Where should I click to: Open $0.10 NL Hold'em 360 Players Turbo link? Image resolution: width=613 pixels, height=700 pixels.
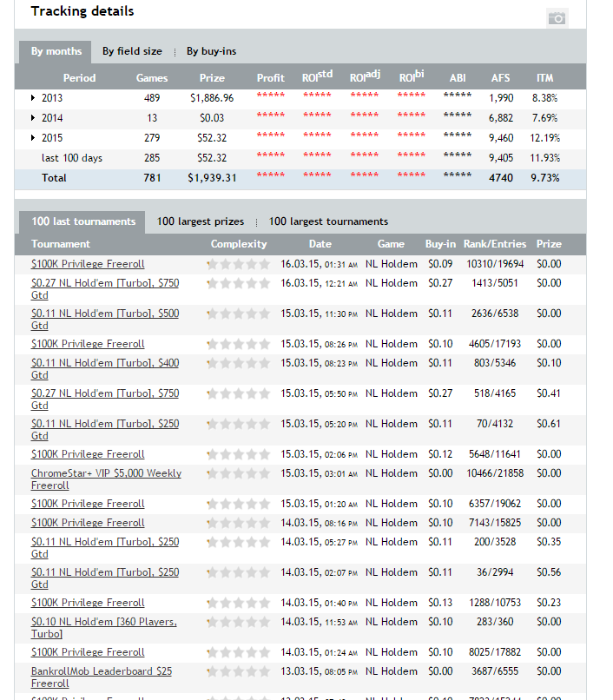click(x=104, y=628)
